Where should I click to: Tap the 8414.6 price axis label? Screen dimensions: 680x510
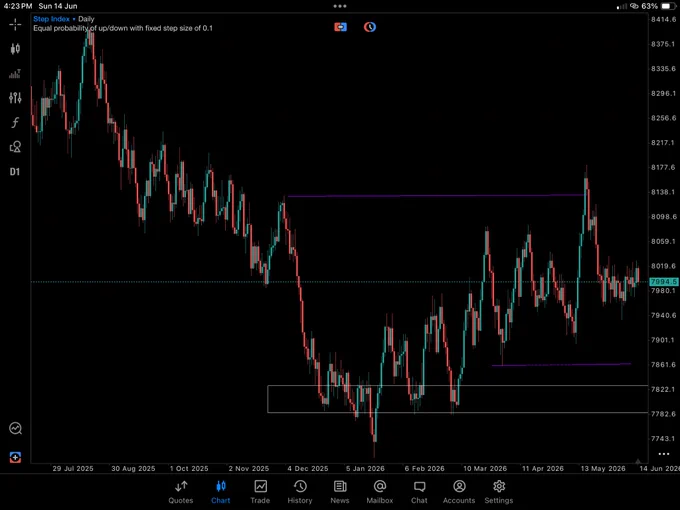[x=664, y=20]
